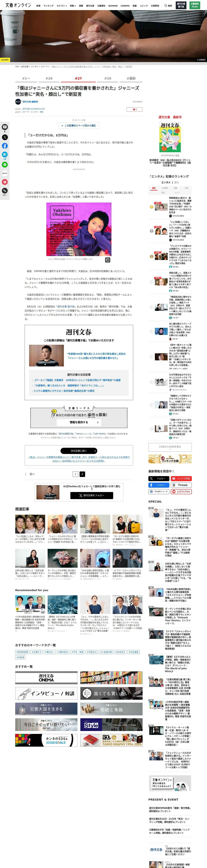Open the 週刊文春 CINEMA banner
Image resolution: width=207 pixels, height=868 pixels.
pos(46,677)
